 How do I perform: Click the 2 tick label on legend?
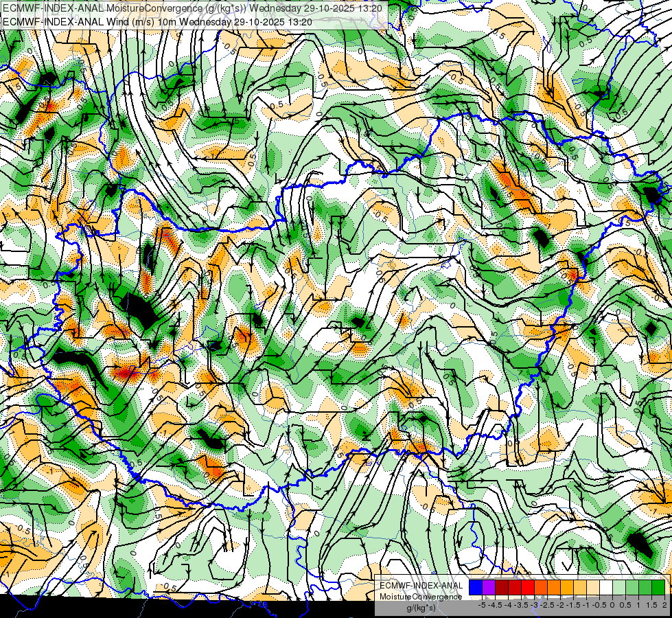click(x=664, y=605)
